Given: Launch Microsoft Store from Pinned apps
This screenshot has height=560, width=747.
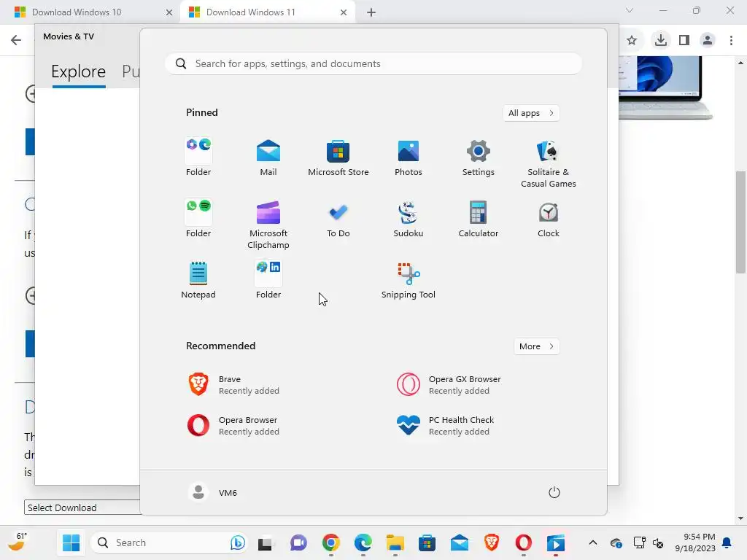Looking at the screenshot, I should coord(338,158).
